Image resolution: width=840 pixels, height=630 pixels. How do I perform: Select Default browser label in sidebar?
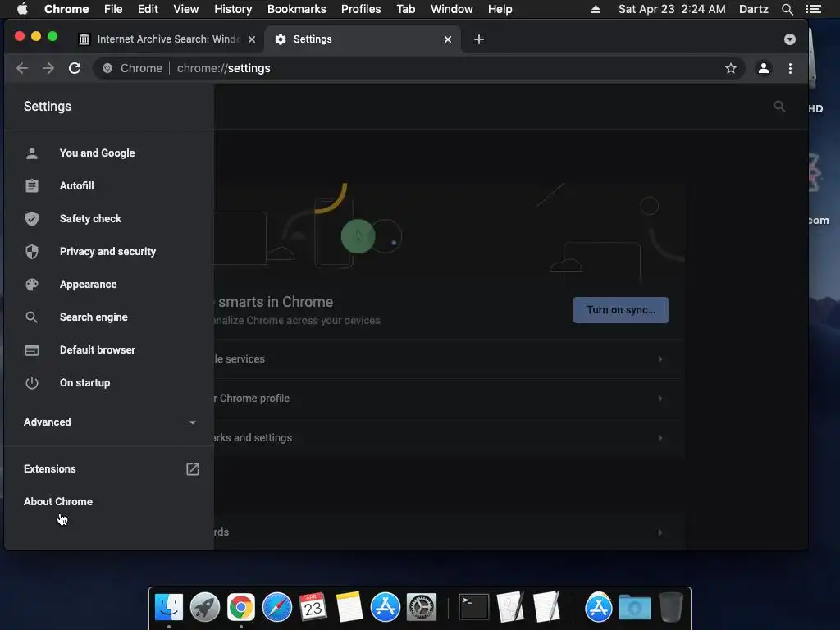pyautogui.click(x=98, y=349)
